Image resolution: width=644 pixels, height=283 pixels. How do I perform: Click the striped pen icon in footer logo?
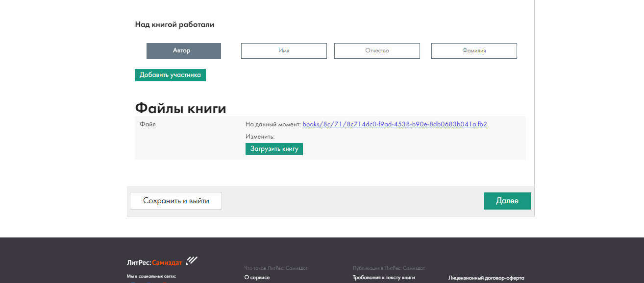192,260
